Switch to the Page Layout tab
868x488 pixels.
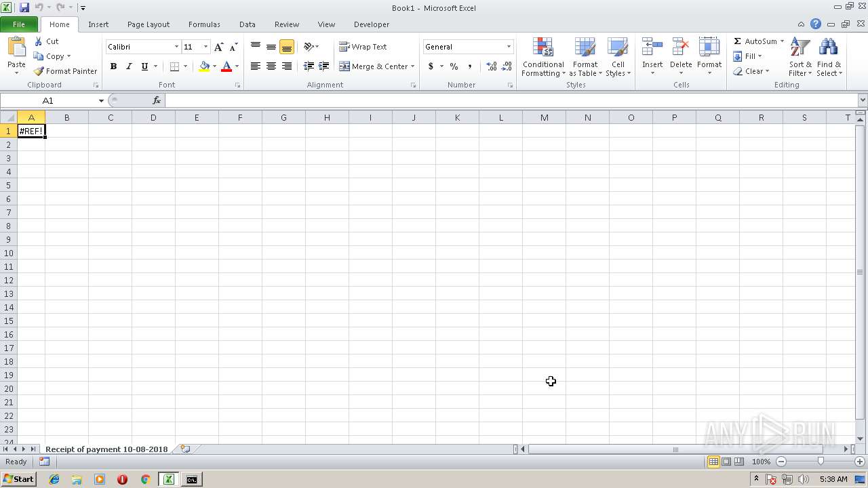(149, 24)
